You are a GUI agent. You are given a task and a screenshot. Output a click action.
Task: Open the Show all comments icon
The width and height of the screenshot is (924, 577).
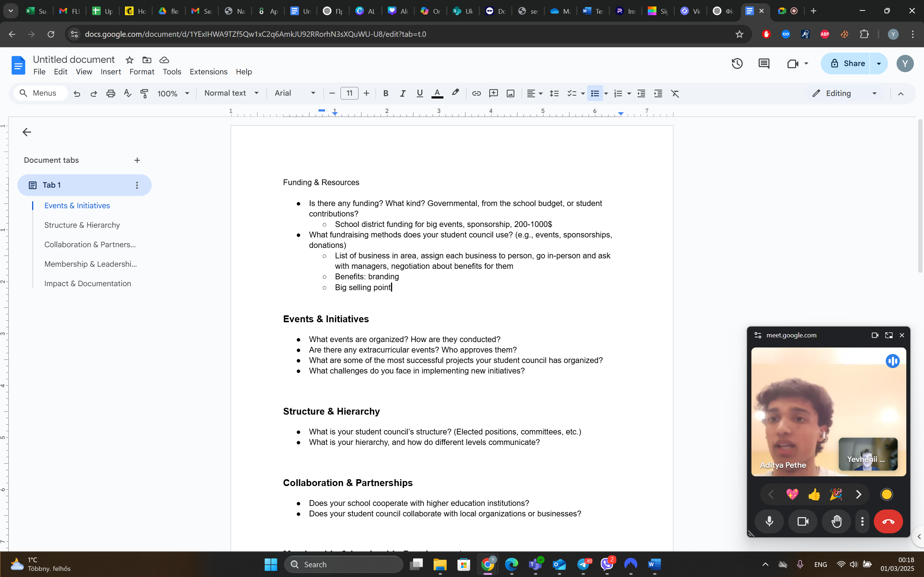(x=764, y=64)
